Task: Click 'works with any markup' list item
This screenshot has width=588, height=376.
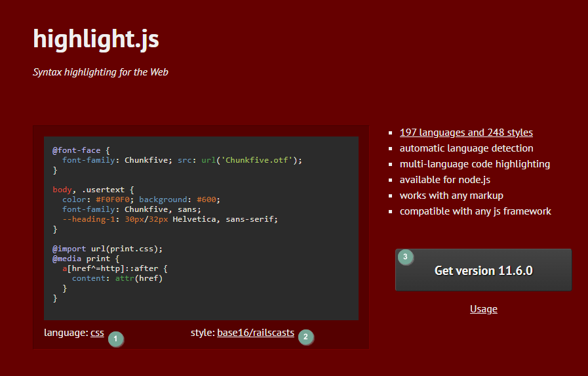Action: point(451,196)
